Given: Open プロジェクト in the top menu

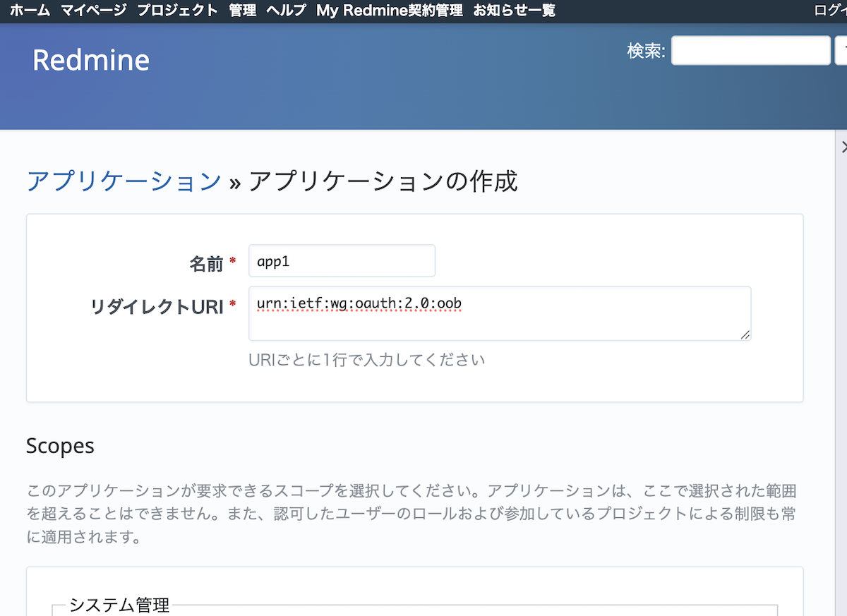Looking at the screenshot, I should (177, 11).
